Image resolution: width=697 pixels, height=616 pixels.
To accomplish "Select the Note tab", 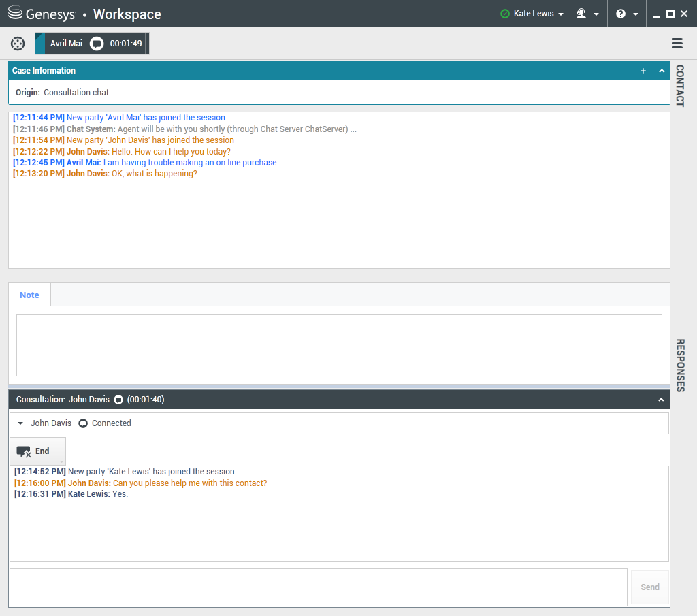I will 29,295.
